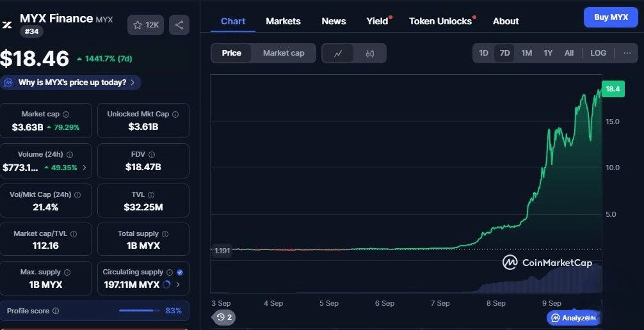Show info icon for Vol/Mkt Cap (24h)
Image resolution: width=644 pixels, height=330 pixels.
point(77,195)
